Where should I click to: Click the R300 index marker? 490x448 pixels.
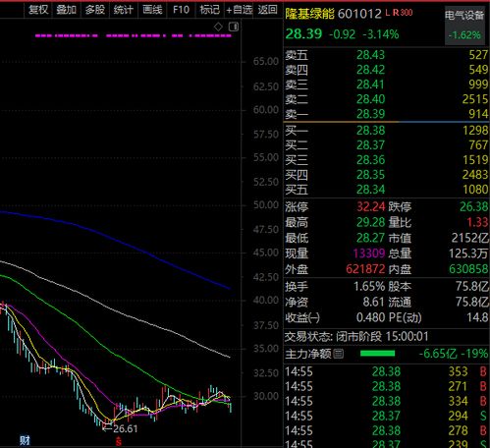pos(403,13)
